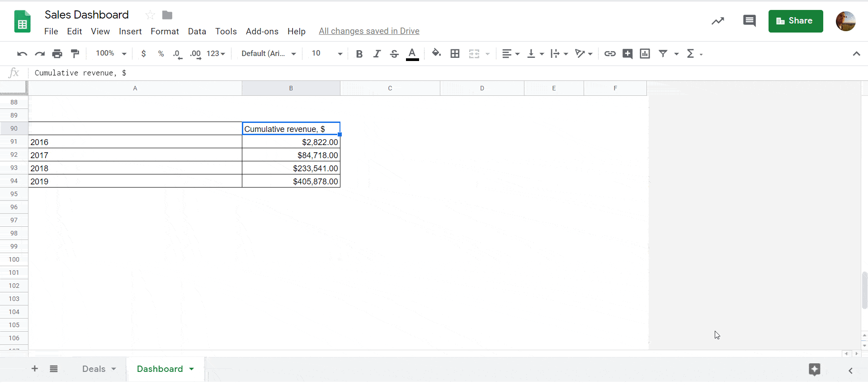
Task: Click the Sheets home logo
Action: [x=22, y=21]
